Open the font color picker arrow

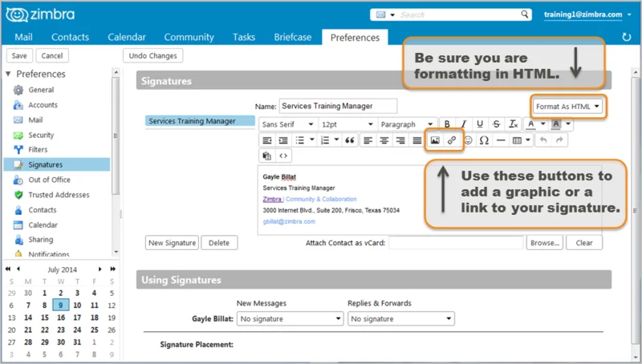543,124
